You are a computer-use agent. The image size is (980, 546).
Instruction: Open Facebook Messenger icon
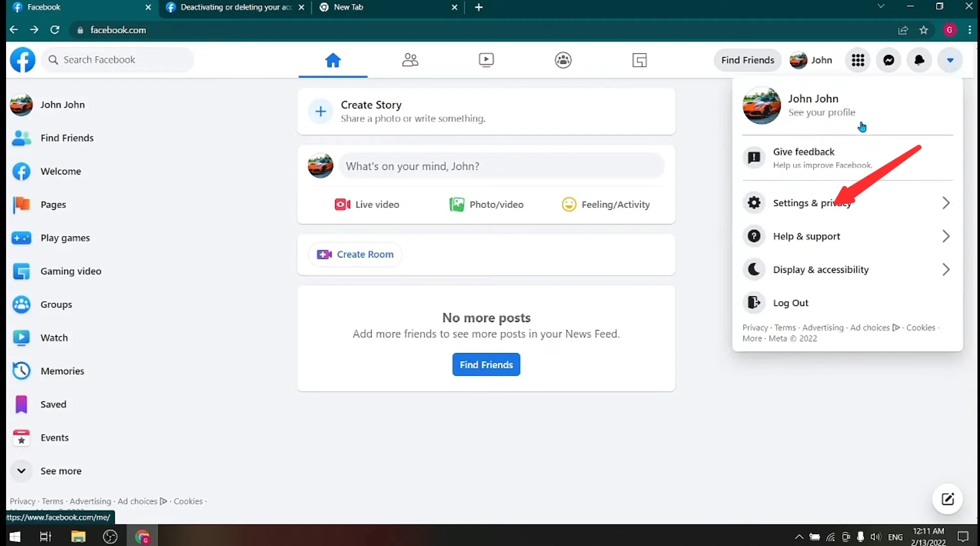[888, 60]
